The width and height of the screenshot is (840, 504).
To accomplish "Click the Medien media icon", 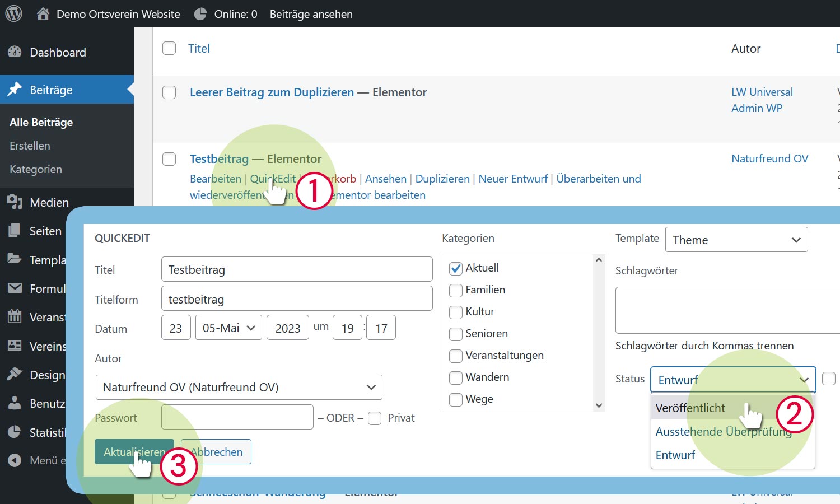I will pyautogui.click(x=15, y=202).
